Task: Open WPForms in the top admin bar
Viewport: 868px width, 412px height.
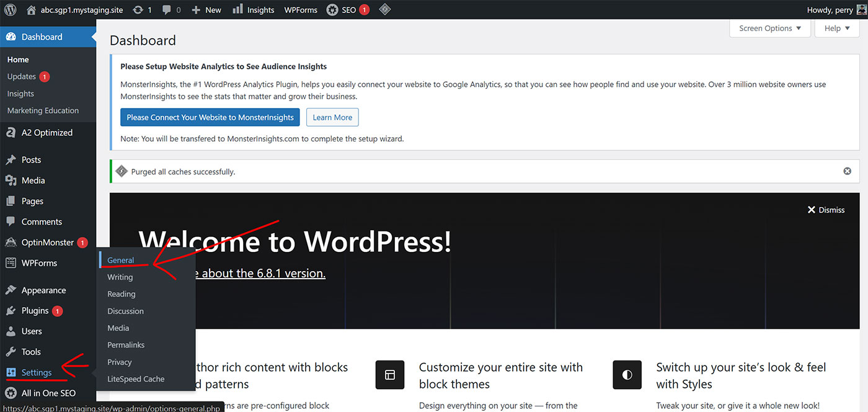Action: click(x=301, y=10)
